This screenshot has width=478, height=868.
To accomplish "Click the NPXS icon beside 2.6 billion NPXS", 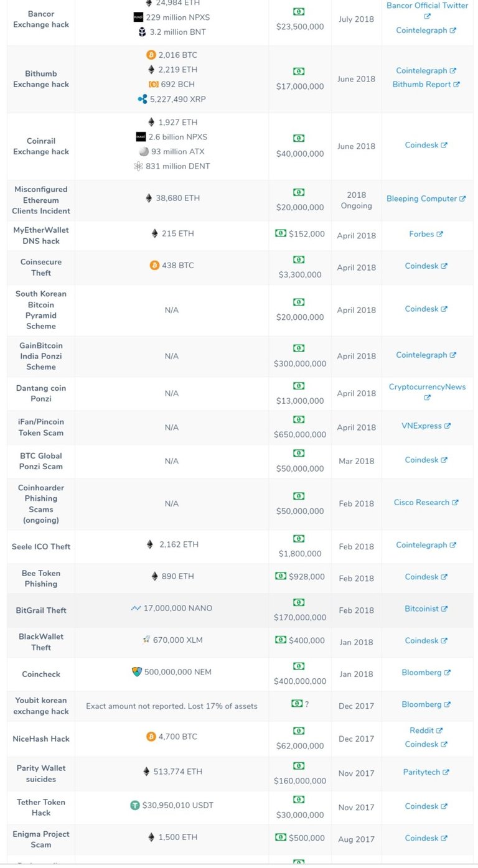I will pyautogui.click(x=141, y=137).
